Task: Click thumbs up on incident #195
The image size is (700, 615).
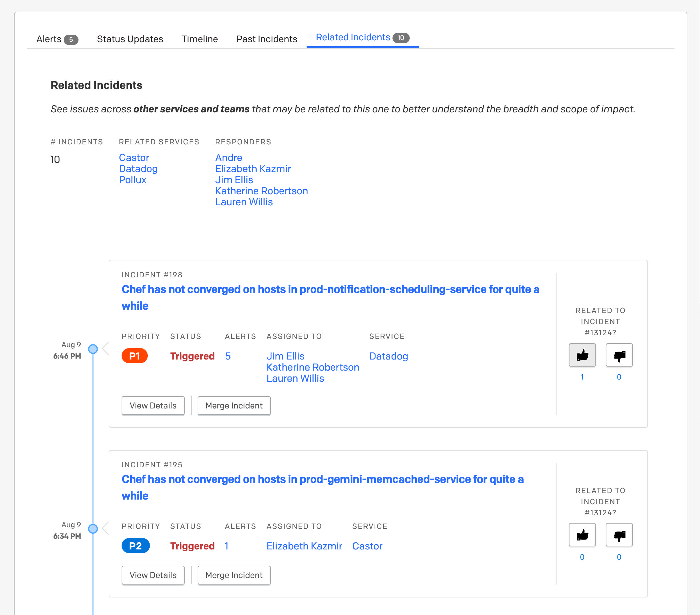Action: (x=582, y=535)
